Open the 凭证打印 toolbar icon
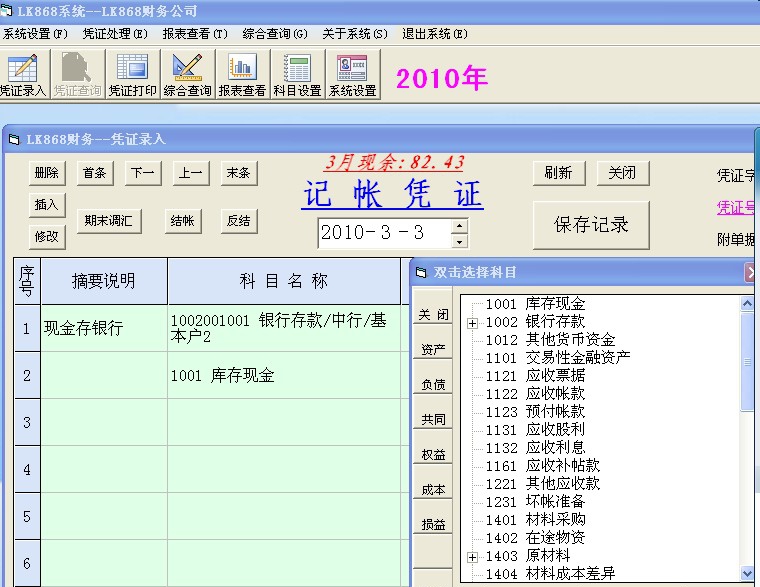The image size is (760, 587). (132, 75)
